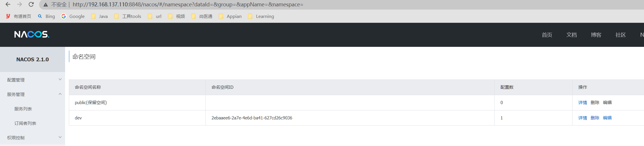Open the url bookmarks folder
644x146 pixels.
154,16
